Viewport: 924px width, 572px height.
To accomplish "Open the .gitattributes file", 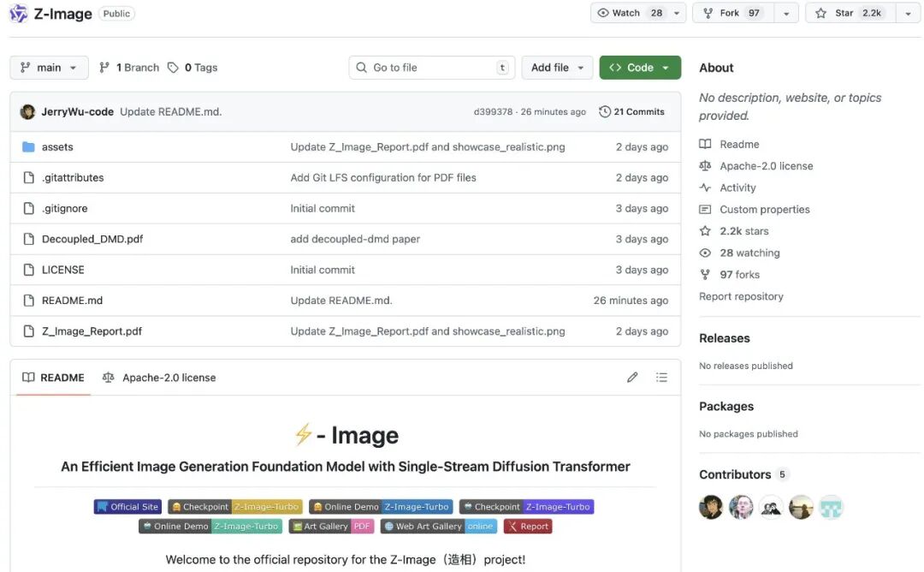I will click(x=73, y=177).
